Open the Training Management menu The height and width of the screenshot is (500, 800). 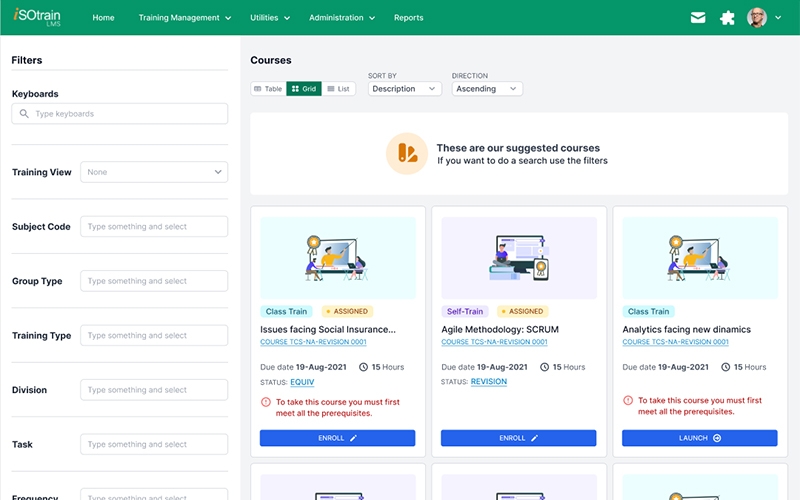point(185,17)
